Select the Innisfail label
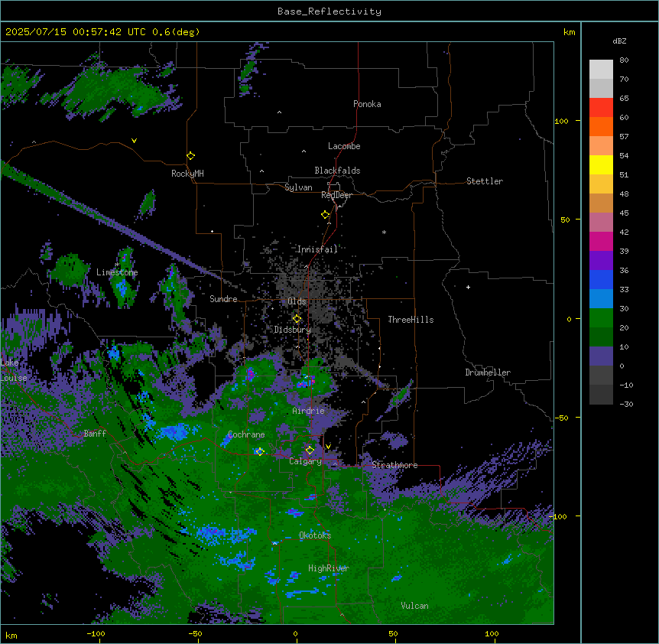Screen dimensions: 659x644 [x=317, y=249]
